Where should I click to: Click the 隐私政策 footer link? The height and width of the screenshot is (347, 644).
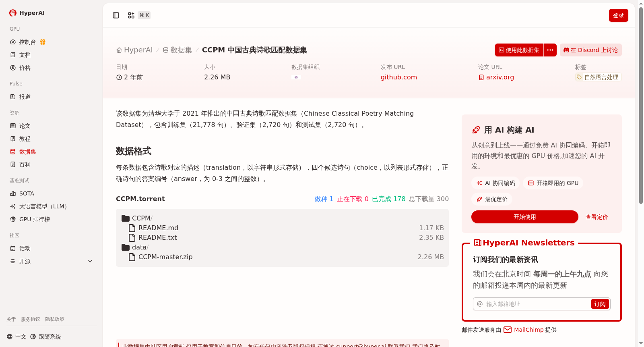55,319
